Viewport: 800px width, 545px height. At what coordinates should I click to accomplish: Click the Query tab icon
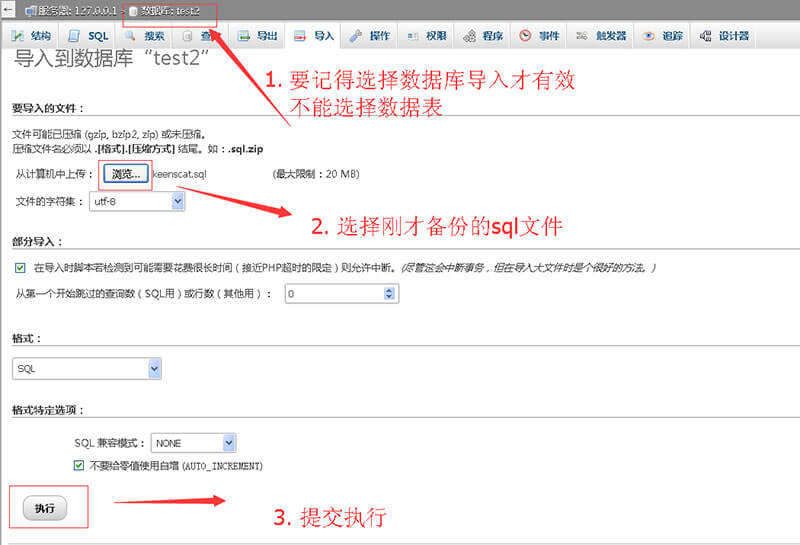click(x=187, y=36)
